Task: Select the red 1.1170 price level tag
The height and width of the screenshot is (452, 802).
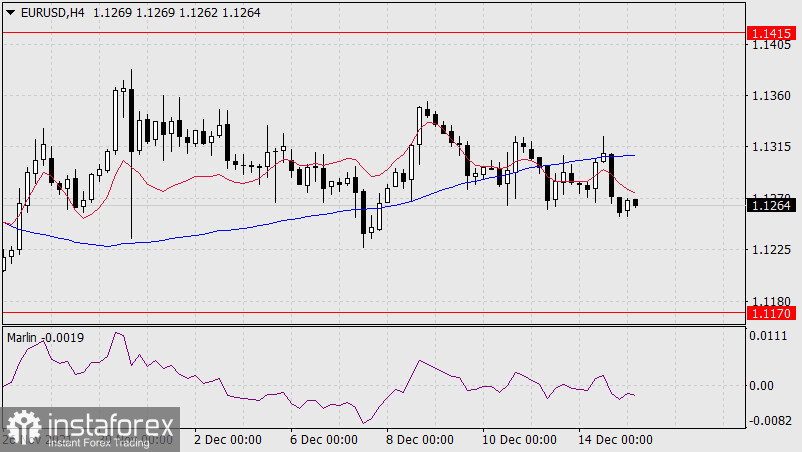Action: tap(770, 313)
